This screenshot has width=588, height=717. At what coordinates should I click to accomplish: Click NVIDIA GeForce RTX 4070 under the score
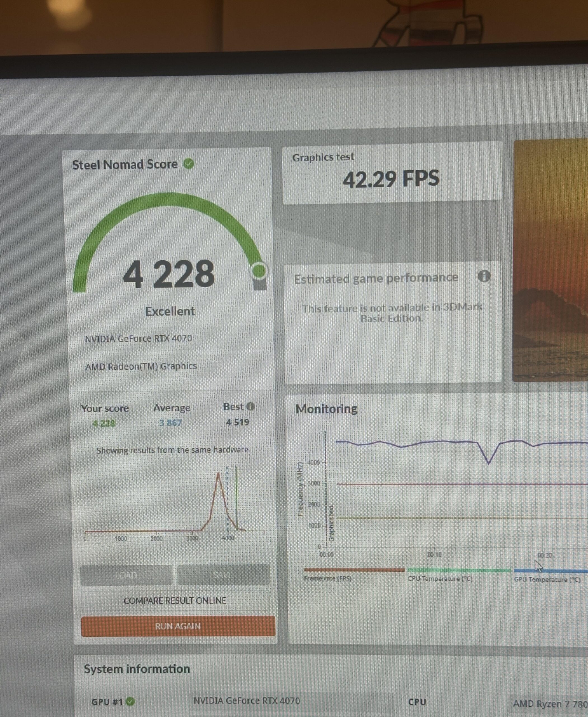click(138, 338)
